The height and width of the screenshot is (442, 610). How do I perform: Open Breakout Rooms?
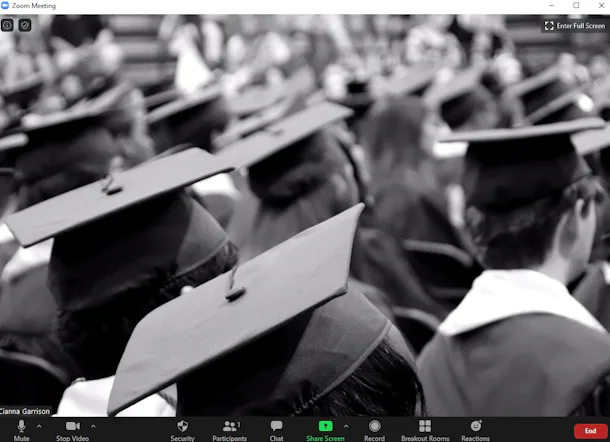425,430
